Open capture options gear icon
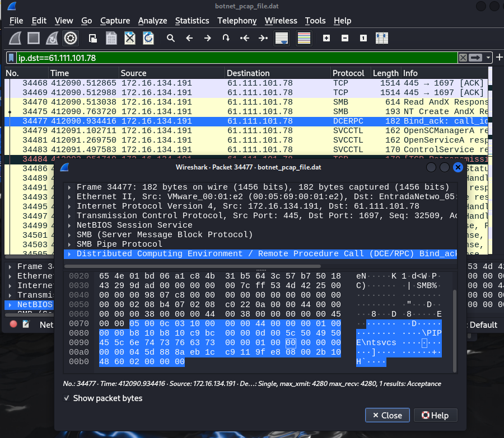Screen dimensions: 504x438 (70, 38)
